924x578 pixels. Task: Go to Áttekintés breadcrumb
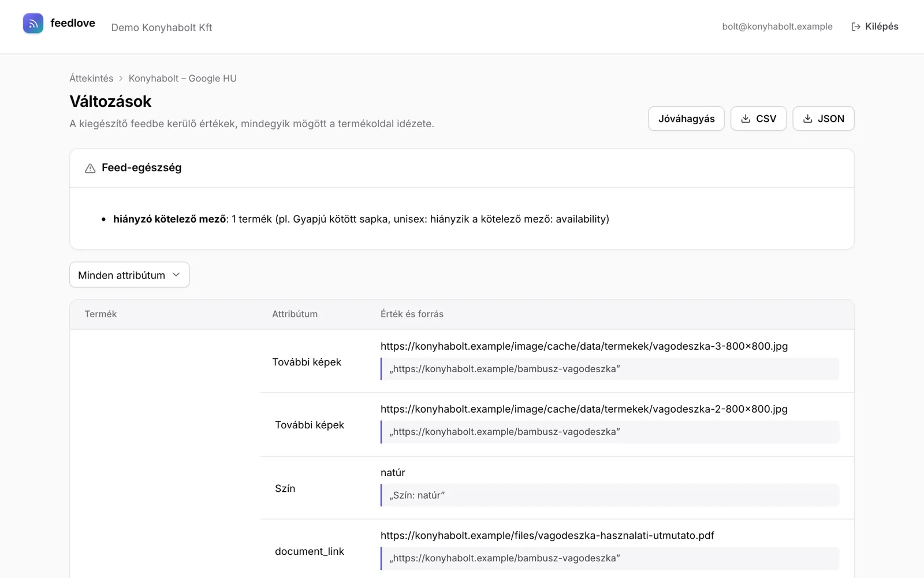(x=91, y=79)
